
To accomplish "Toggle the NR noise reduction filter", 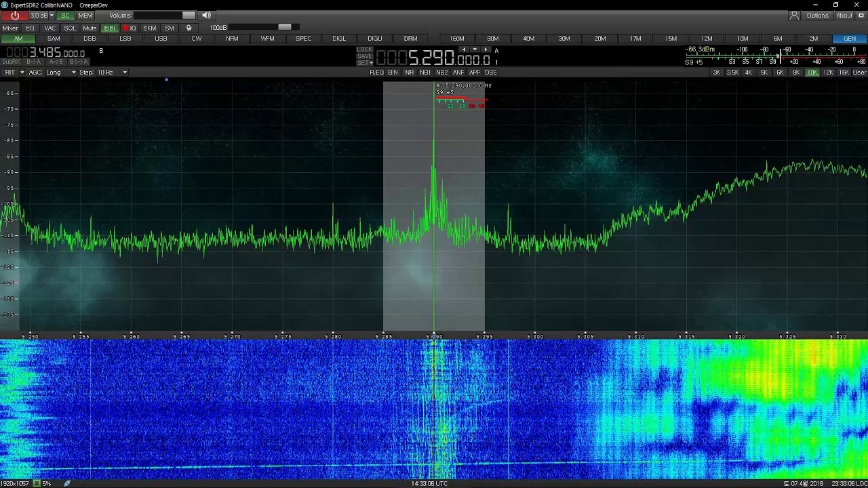I will 409,73.
